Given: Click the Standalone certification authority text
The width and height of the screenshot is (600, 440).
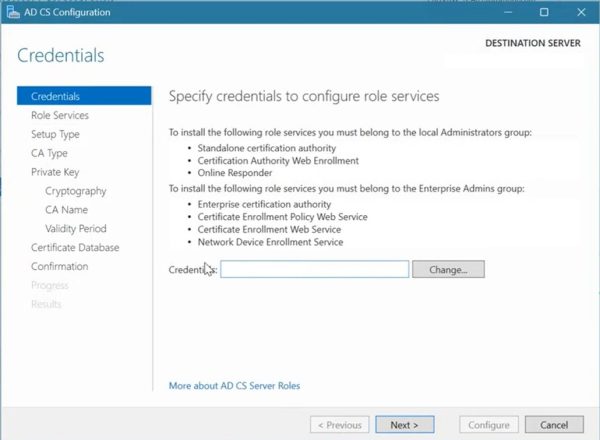Looking at the screenshot, I should [x=267, y=148].
